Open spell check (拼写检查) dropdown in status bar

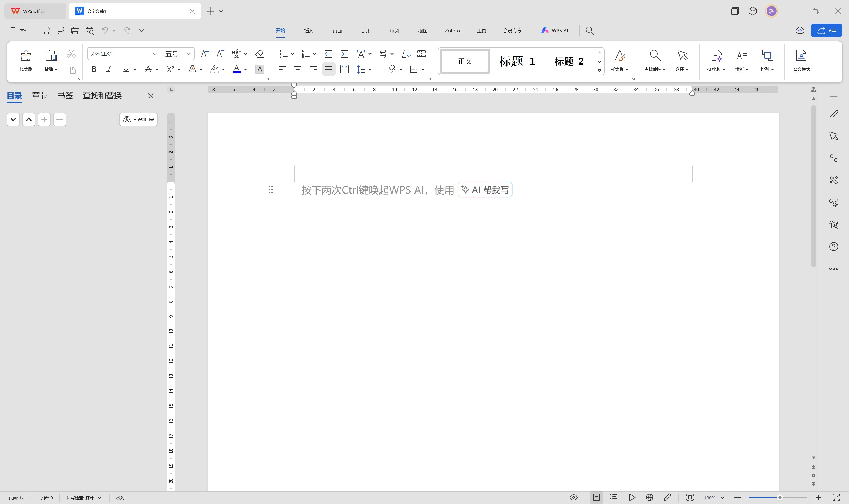click(x=84, y=498)
